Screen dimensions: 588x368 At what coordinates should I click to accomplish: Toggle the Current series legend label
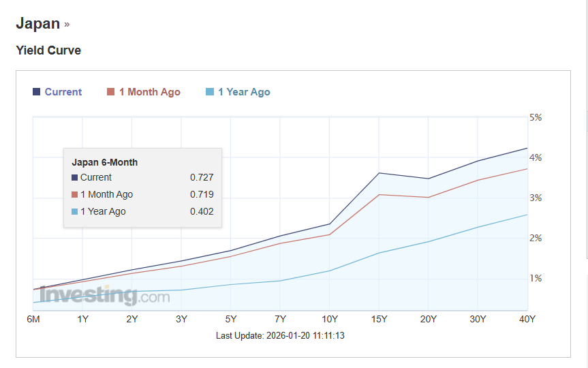tap(63, 92)
